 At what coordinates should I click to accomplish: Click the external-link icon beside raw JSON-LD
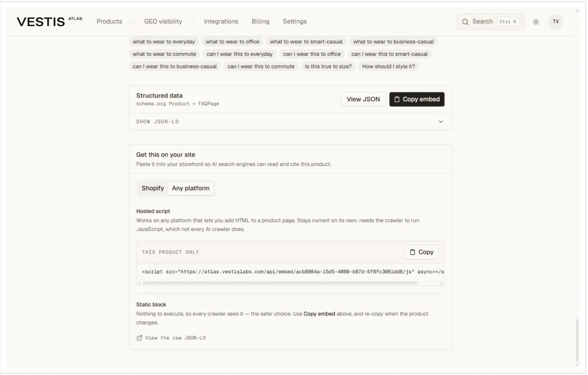139,339
